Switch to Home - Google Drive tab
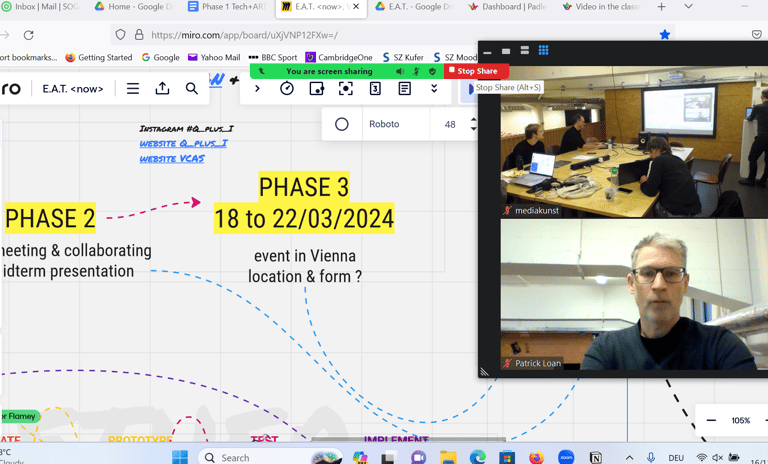768x464 pixels. [134, 7]
